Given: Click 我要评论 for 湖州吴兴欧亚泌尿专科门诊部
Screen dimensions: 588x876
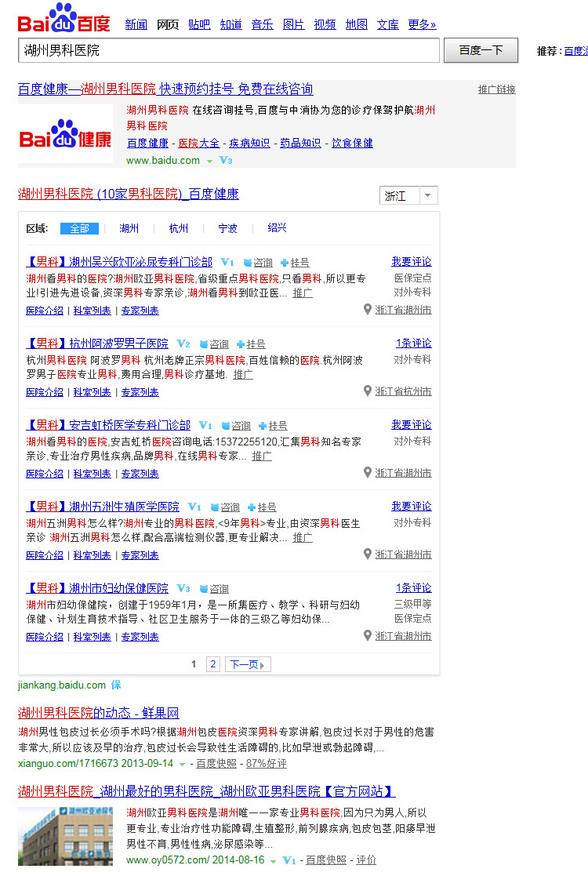Looking at the screenshot, I should pos(412,261).
